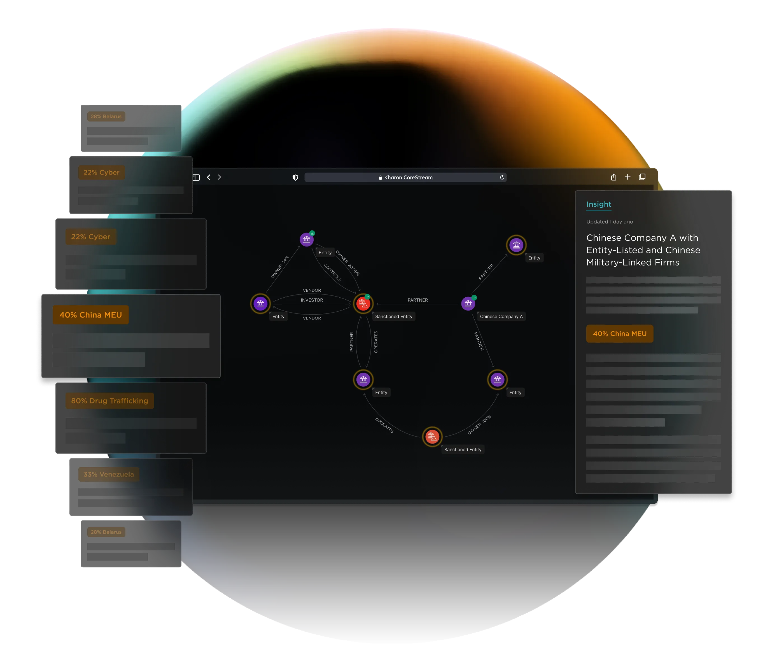The width and height of the screenshot is (784, 672).
Task: Click the Kharon CoreStream address bar
Action: point(406,177)
